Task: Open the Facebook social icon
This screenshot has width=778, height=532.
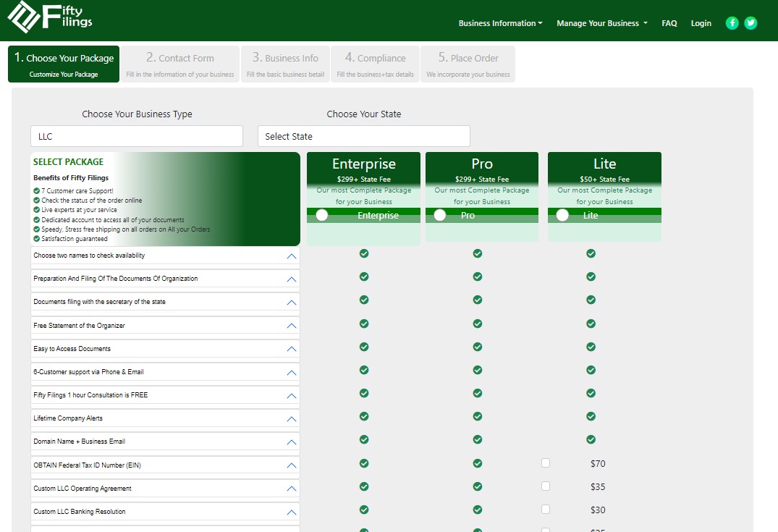Action: [732, 23]
